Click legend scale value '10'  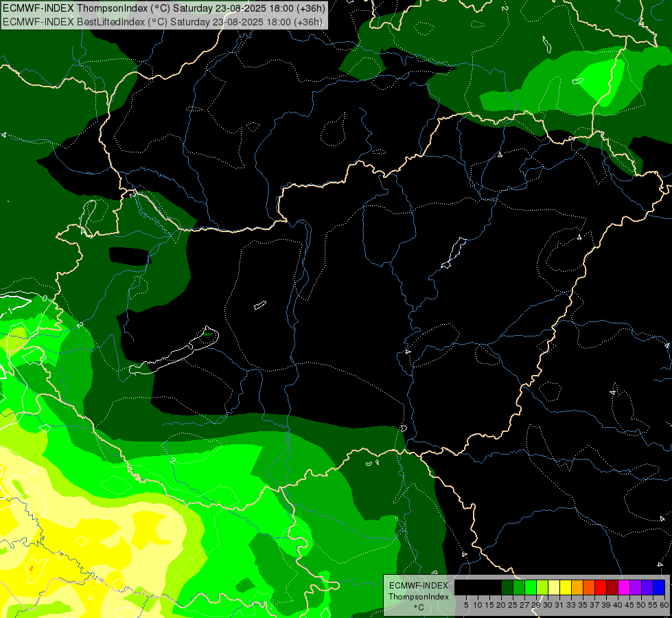[478, 605]
